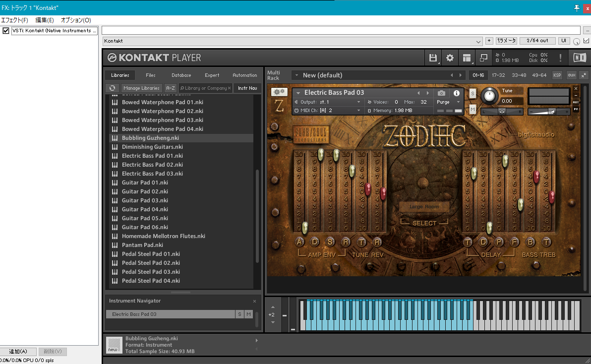Select Guitar Pad 04.nki in the list
The image size is (591, 364).
[145, 209]
